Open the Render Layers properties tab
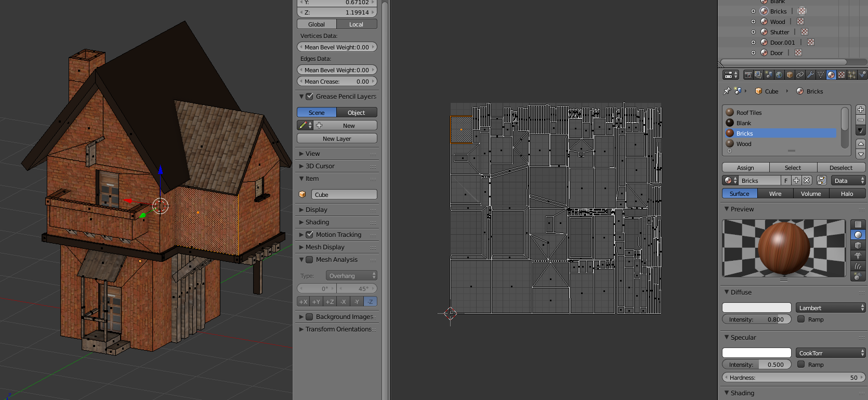Image resolution: width=868 pixels, height=400 pixels. pos(758,75)
